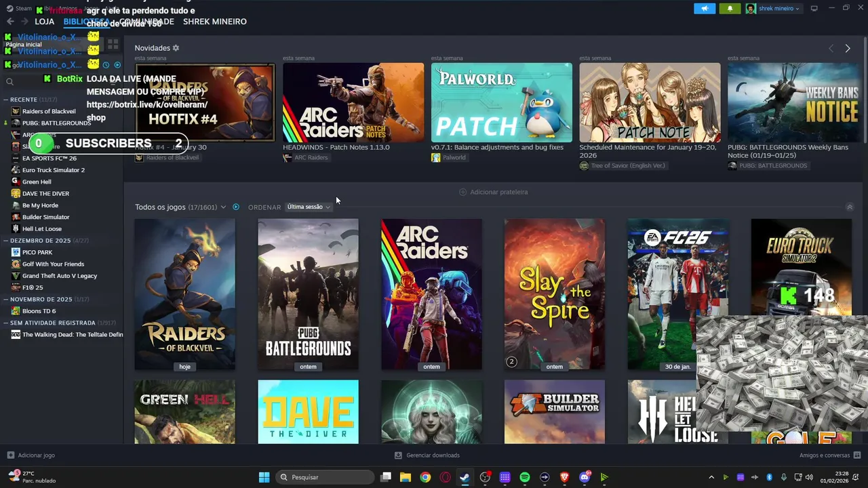Open Brave browser from the taskbar
This screenshot has height=488, width=868.
tap(565, 477)
